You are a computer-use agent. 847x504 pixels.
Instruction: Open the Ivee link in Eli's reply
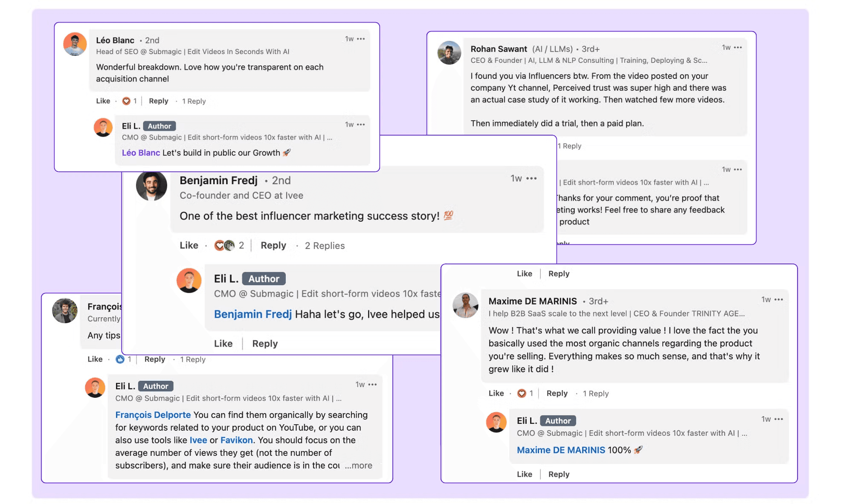coord(198,440)
